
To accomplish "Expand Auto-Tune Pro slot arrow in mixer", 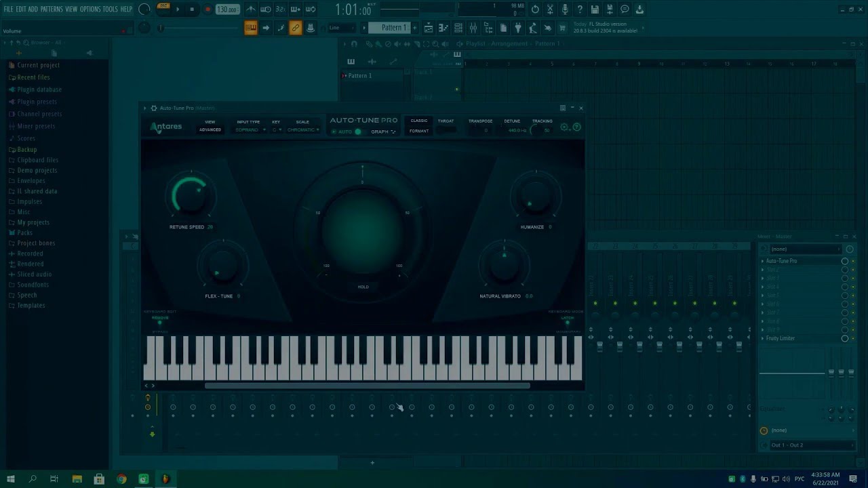I will 762,261.
